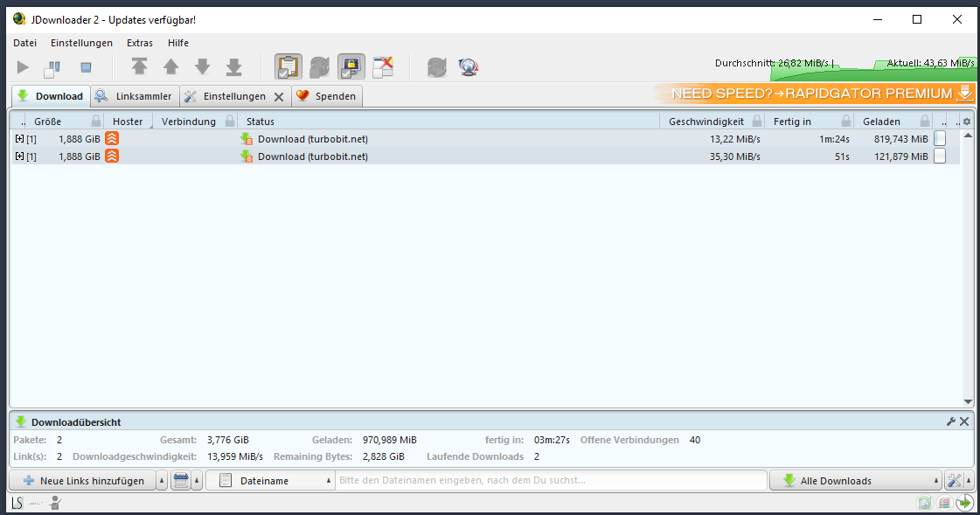Toggle the lock on the Fertig in column
Image resolution: width=980 pixels, height=515 pixels.
point(845,122)
